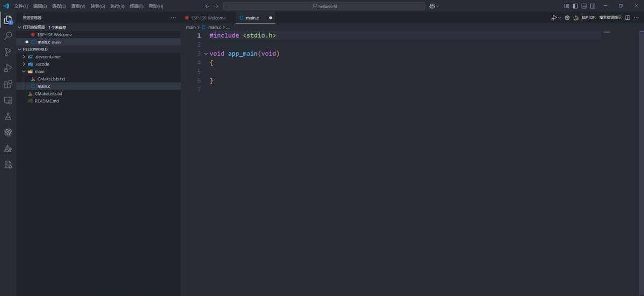644x296 pixels.
Task: Open the Run and Debug view
Action: [8, 68]
